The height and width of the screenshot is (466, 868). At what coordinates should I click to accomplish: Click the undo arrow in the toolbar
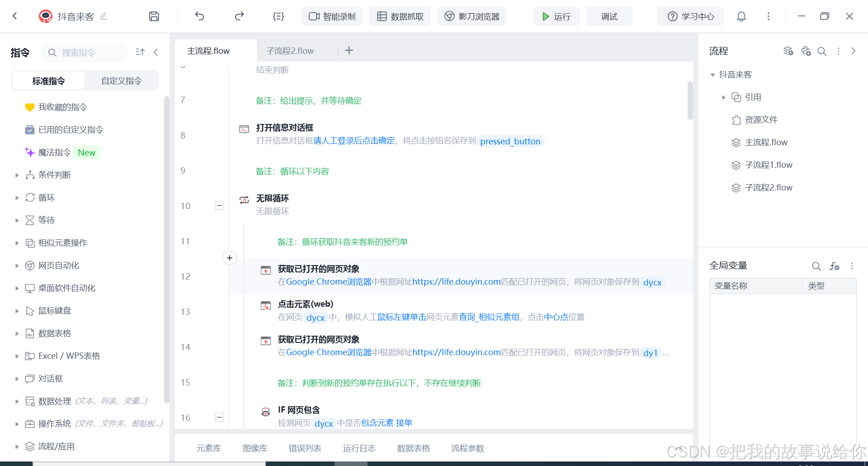pyautogui.click(x=199, y=16)
